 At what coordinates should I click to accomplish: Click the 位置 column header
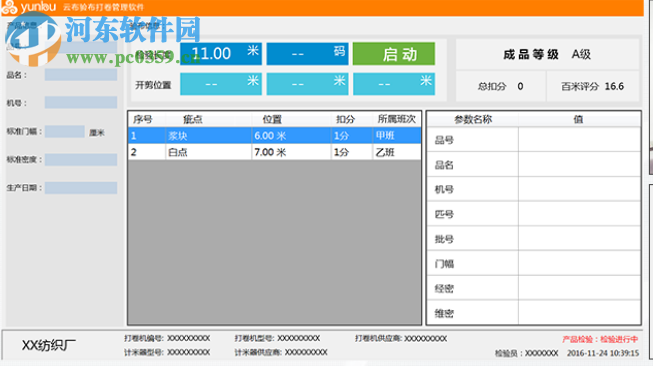pyautogui.click(x=291, y=119)
